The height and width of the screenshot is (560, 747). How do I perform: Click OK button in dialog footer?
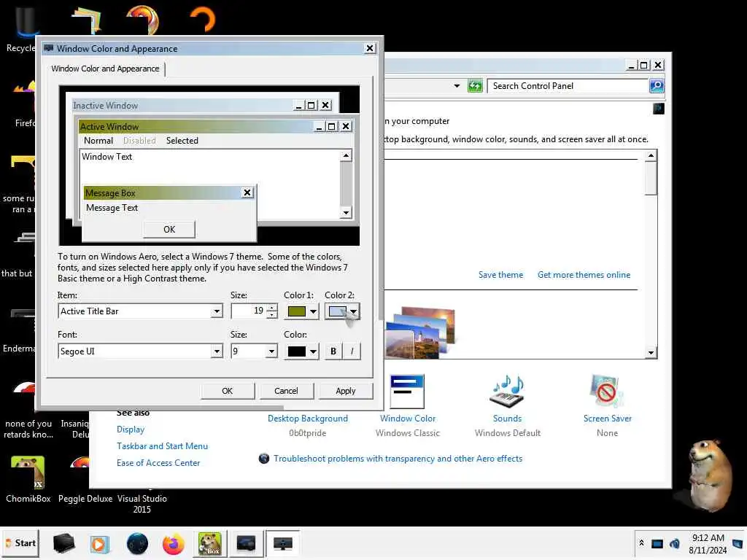coord(228,391)
